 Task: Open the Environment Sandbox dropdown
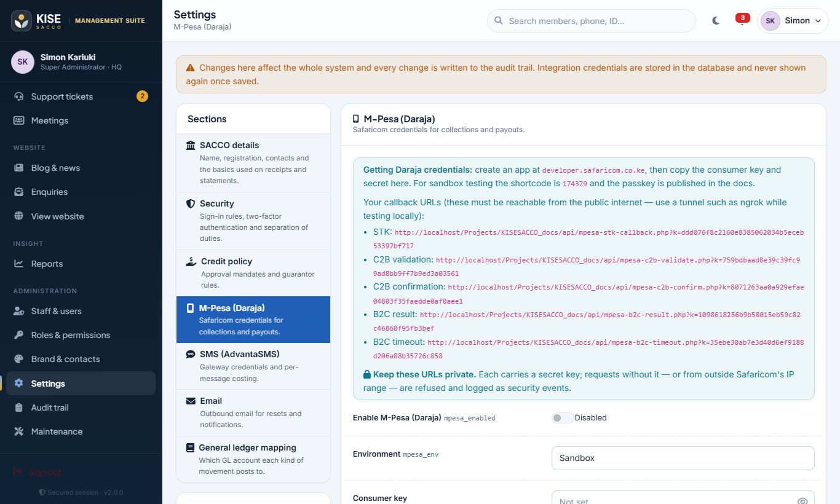click(x=683, y=458)
